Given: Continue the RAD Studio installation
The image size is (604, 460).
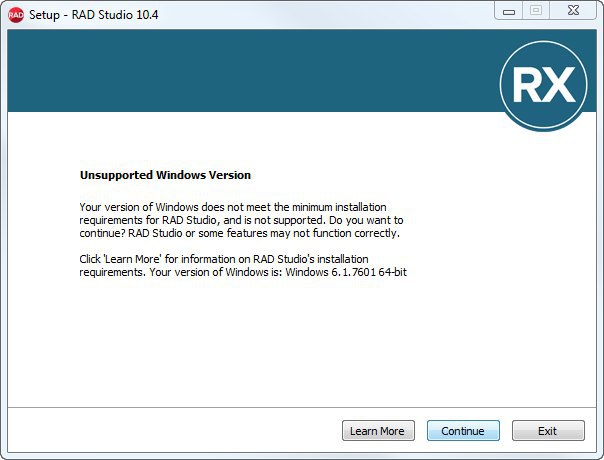Looking at the screenshot, I should click(x=463, y=430).
